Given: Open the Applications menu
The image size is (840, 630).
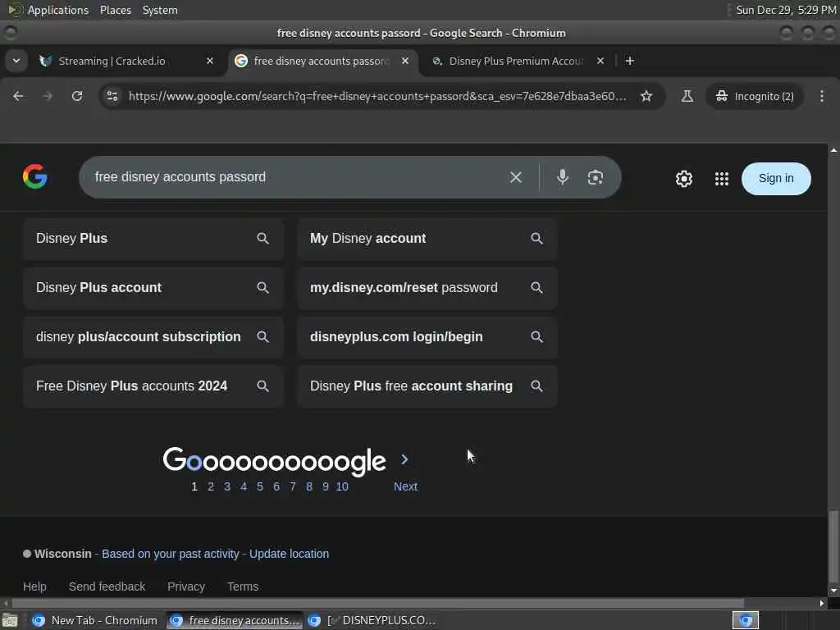Looking at the screenshot, I should point(48,10).
